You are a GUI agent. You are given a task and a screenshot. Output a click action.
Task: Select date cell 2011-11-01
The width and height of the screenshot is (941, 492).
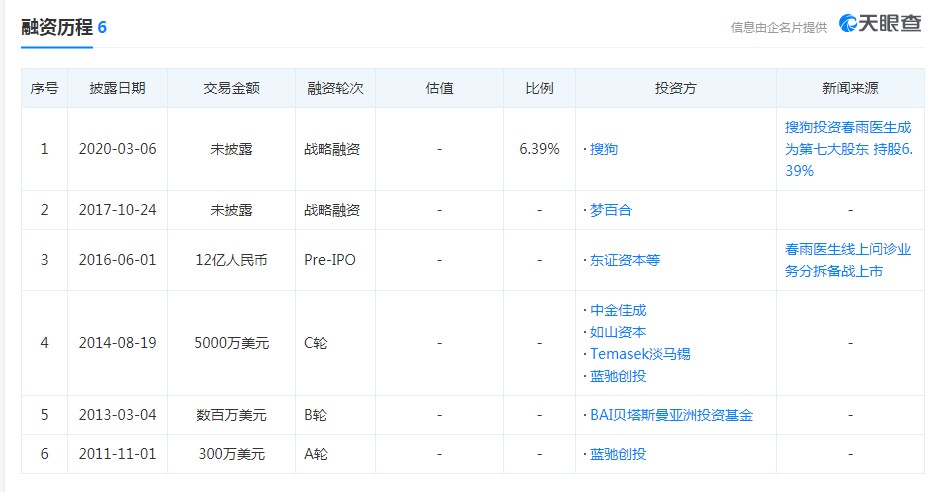click(x=118, y=454)
